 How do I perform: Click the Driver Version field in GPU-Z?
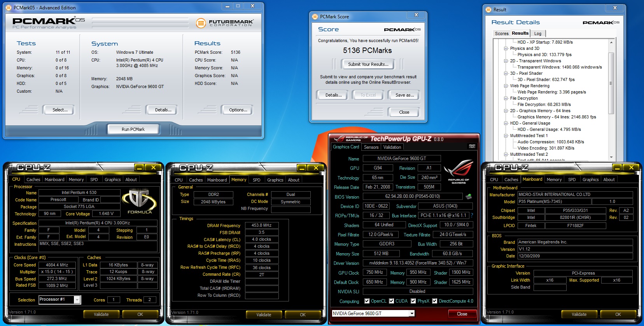pos(418,263)
